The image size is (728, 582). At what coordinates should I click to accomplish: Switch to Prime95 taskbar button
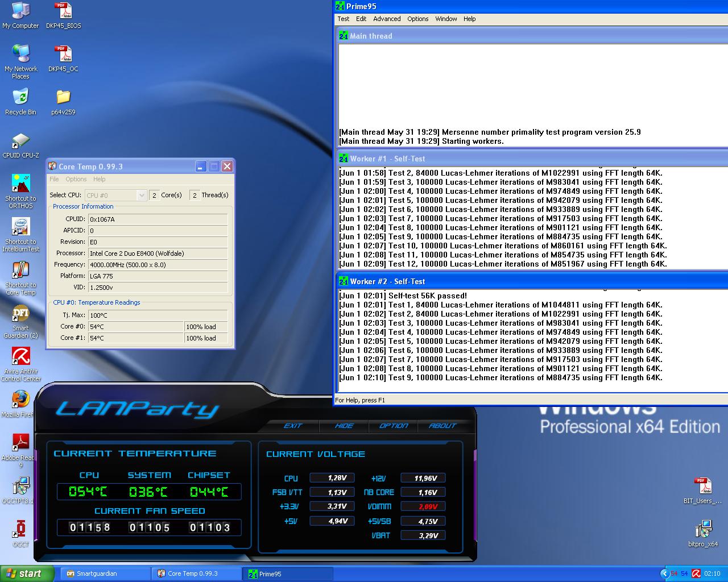click(x=288, y=573)
